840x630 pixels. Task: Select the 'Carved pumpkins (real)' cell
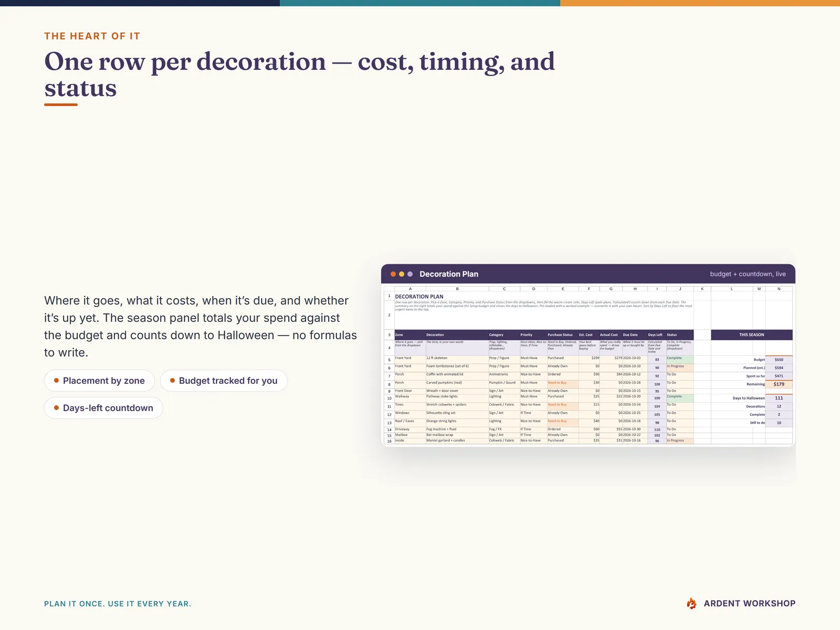[457, 384]
